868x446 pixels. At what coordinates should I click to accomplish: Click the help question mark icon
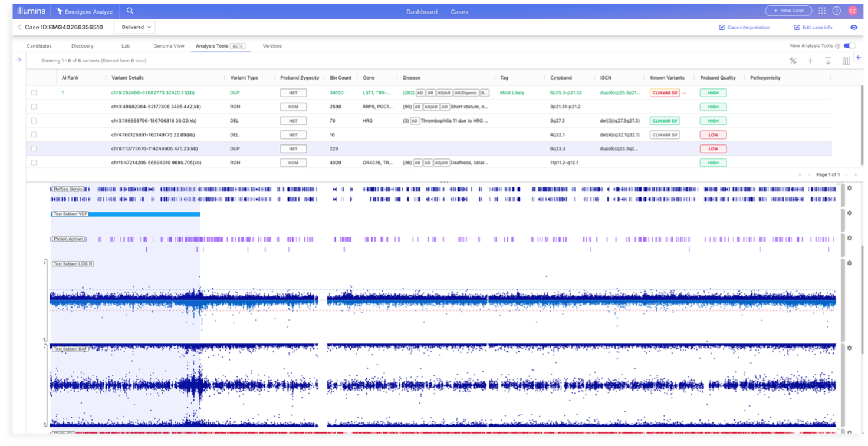[x=837, y=11]
